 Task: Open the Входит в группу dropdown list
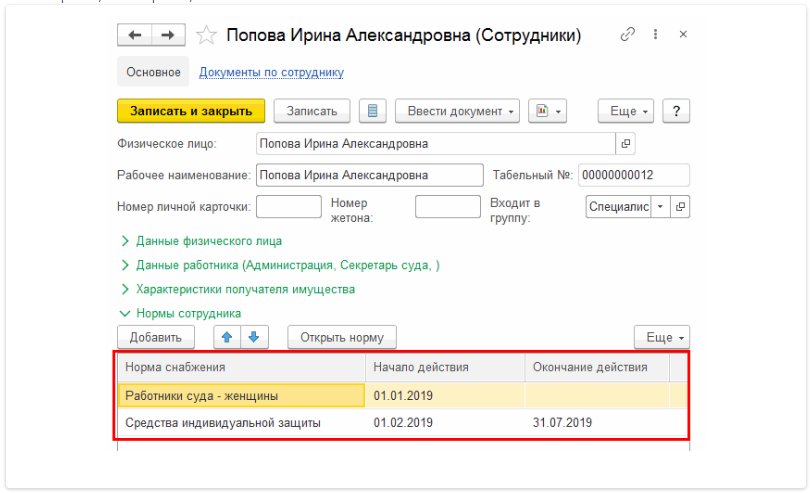pos(660,207)
